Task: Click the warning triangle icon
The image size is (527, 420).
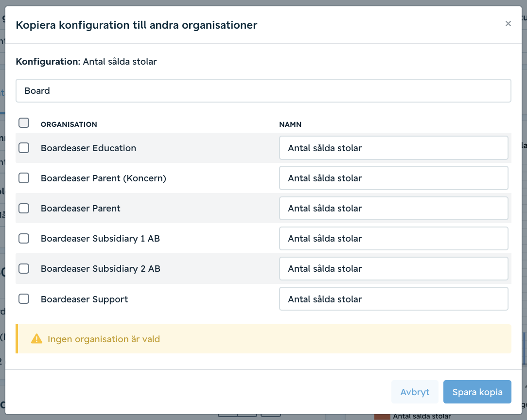Action: click(x=36, y=339)
